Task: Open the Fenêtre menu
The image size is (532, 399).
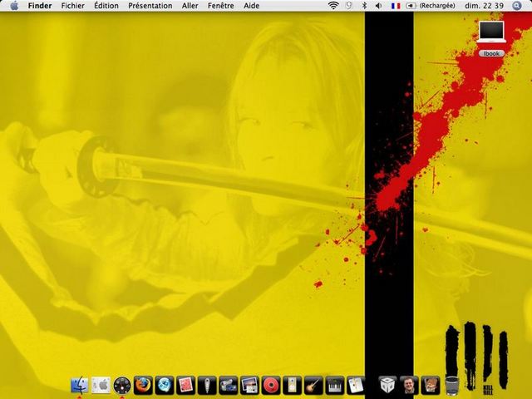Action: coord(221,6)
